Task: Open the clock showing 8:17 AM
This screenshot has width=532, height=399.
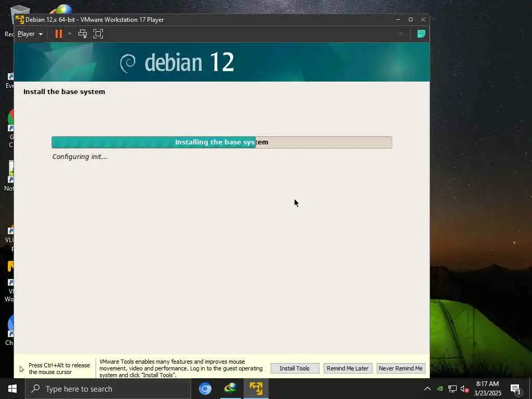Action: 487,389
